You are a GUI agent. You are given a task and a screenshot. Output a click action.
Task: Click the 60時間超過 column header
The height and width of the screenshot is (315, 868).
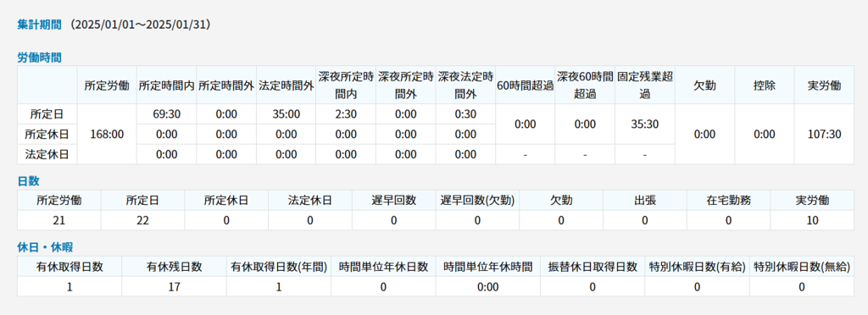[526, 86]
